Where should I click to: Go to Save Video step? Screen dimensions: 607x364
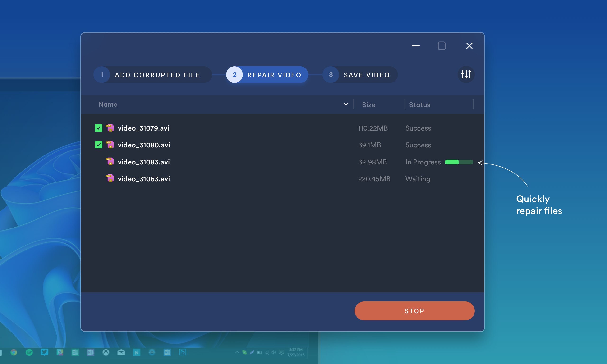367,75
